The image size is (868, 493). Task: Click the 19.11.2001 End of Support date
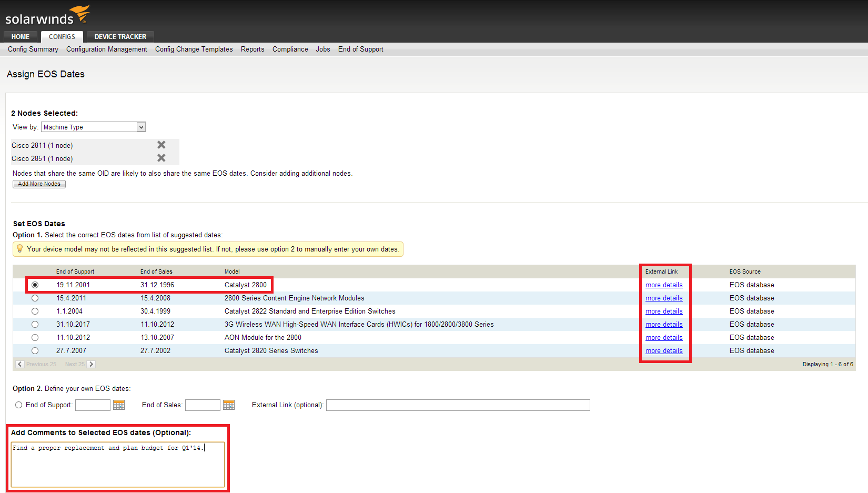73,285
